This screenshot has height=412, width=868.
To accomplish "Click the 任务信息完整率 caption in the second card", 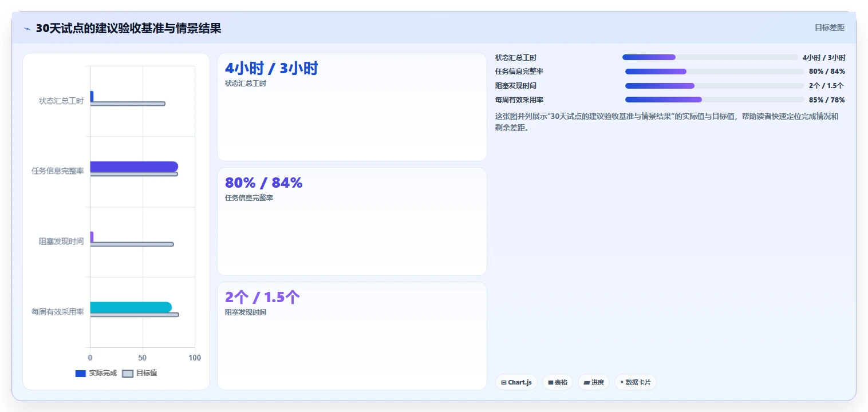I will [x=249, y=198].
